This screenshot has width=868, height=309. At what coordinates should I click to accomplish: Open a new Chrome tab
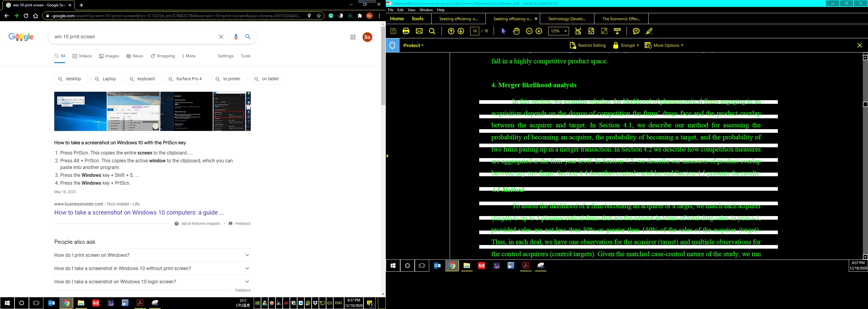click(81, 5)
